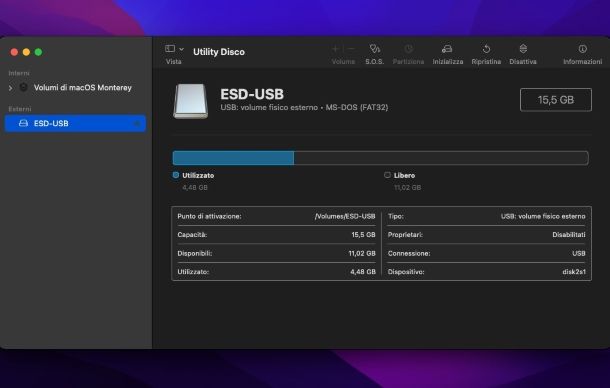Viewport: 610px width, 388px height.
Task: Click the 15,5 GB capacity box
Action: (556, 100)
